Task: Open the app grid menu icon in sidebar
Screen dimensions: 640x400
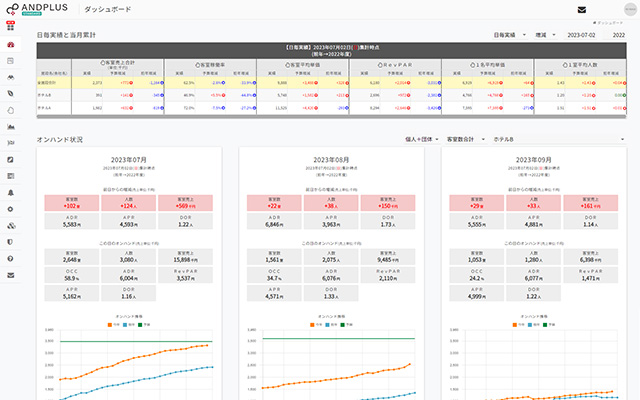Action: coord(11,27)
